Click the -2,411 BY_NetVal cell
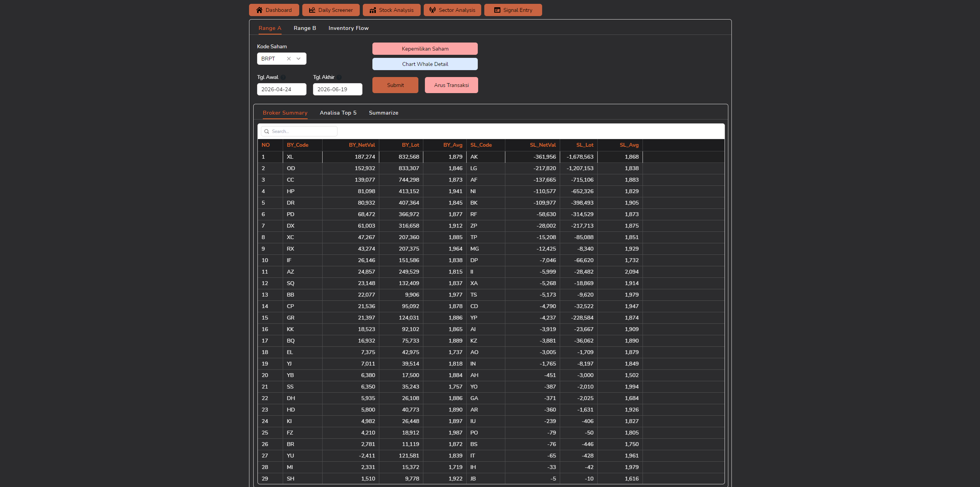The width and height of the screenshot is (980, 487). click(351, 456)
